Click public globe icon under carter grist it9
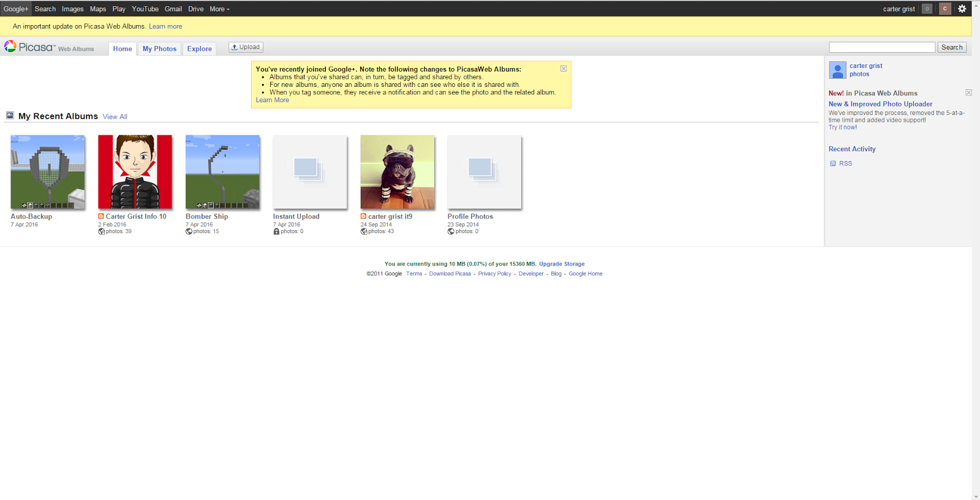Screen dimensions: 980x500 click(364, 231)
